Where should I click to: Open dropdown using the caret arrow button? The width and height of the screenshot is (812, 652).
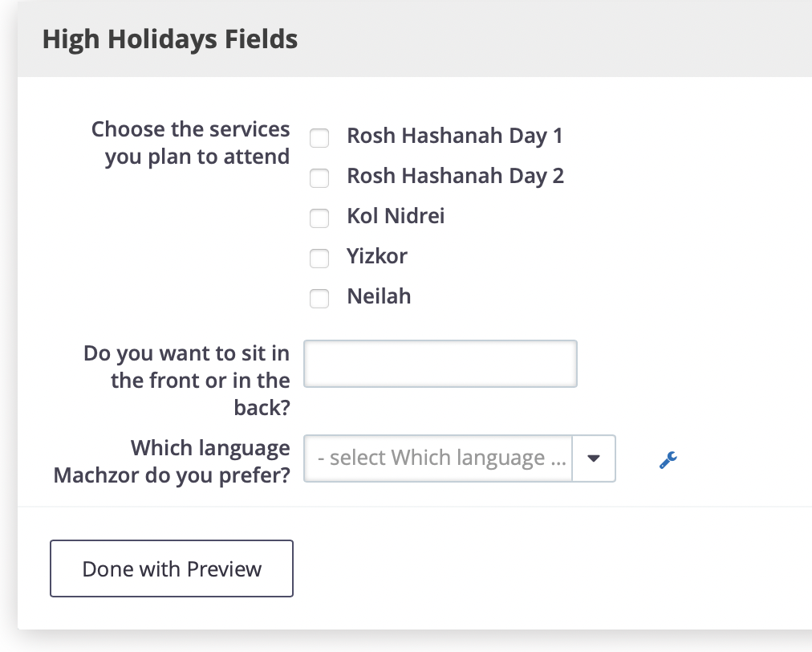coord(594,458)
